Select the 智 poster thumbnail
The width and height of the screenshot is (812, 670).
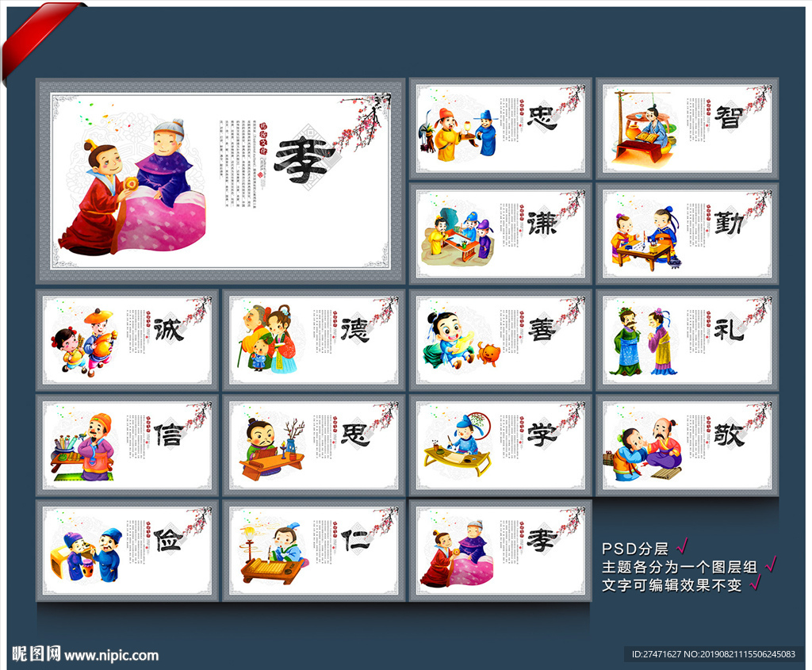[688, 129]
